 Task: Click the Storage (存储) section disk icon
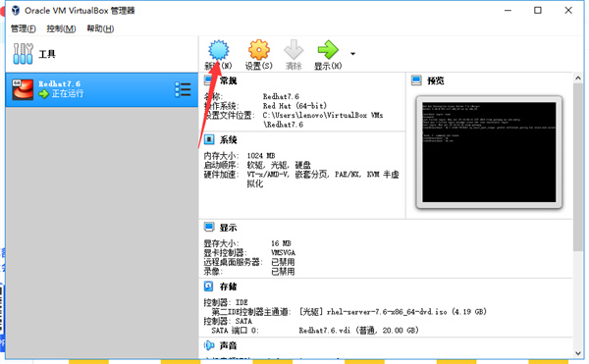[x=209, y=286]
